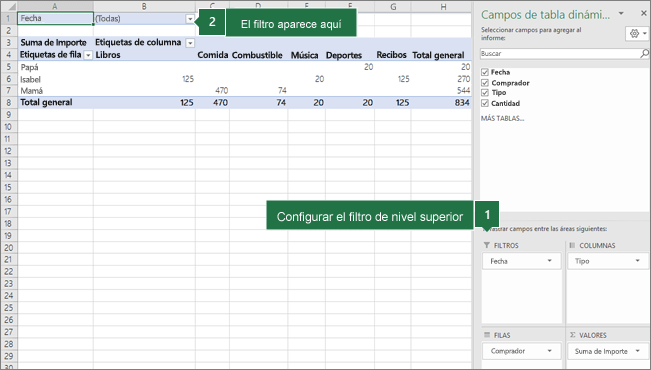Select column header B
Image resolution: width=651 pixels, height=370 pixels.
(144, 7)
